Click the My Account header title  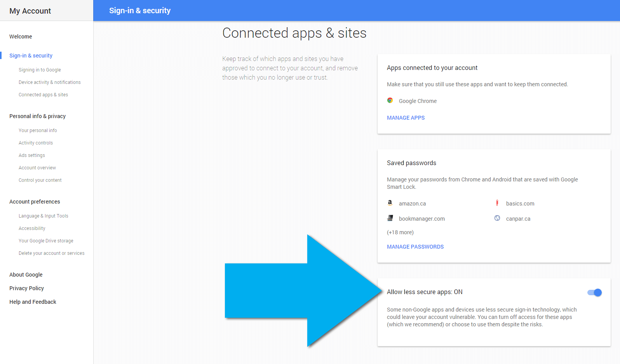(30, 11)
